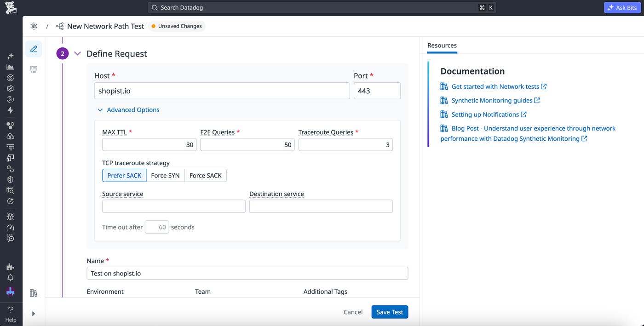Switch to the Resources tab
The height and width of the screenshot is (326, 644).
(442, 46)
